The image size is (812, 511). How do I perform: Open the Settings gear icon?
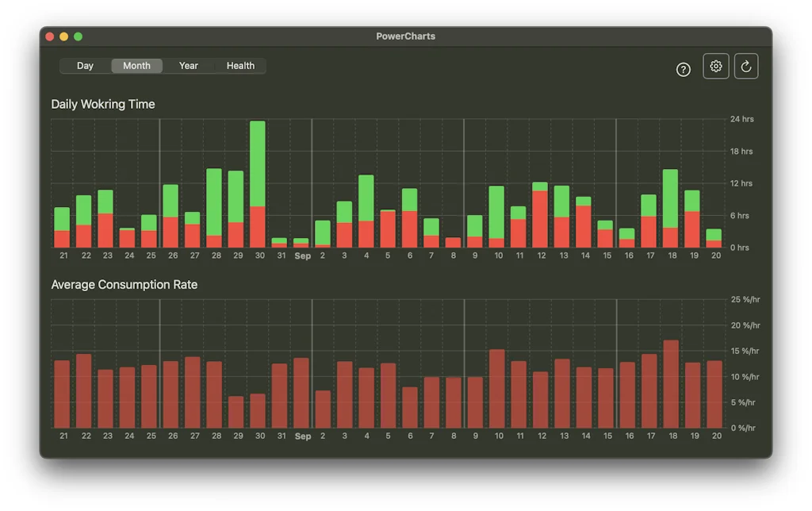tap(715, 66)
